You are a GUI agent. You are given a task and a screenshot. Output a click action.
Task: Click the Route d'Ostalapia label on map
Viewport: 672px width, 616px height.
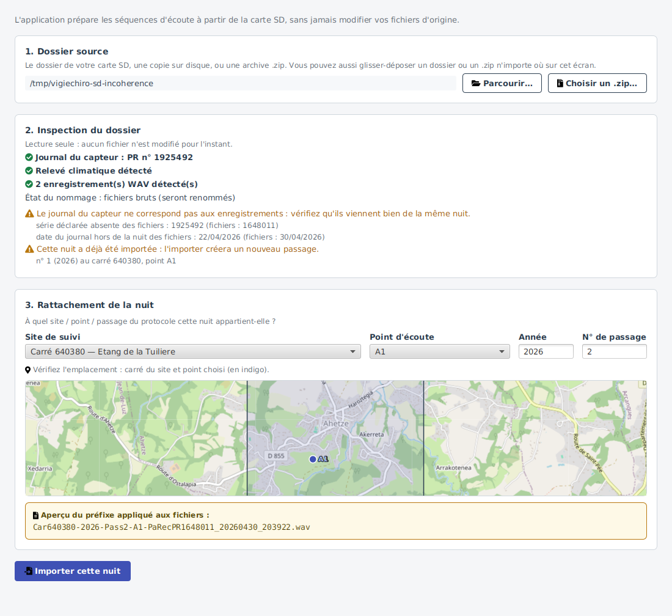[176, 476]
